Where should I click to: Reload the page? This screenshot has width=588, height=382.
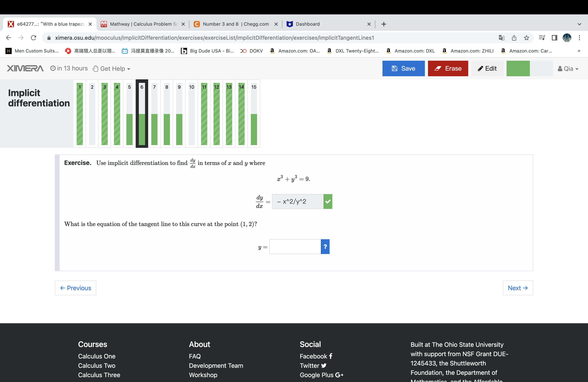click(x=34, y=38)
